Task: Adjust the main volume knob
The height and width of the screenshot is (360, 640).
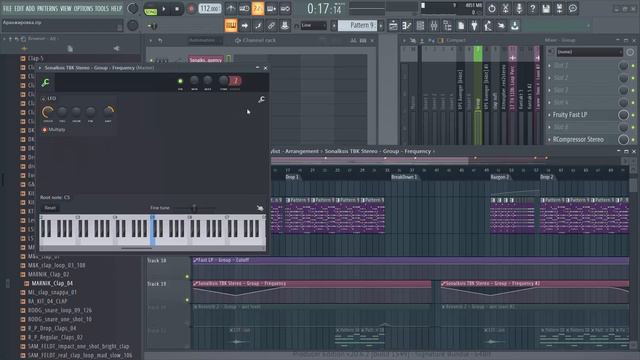Action: pos(132,8)
